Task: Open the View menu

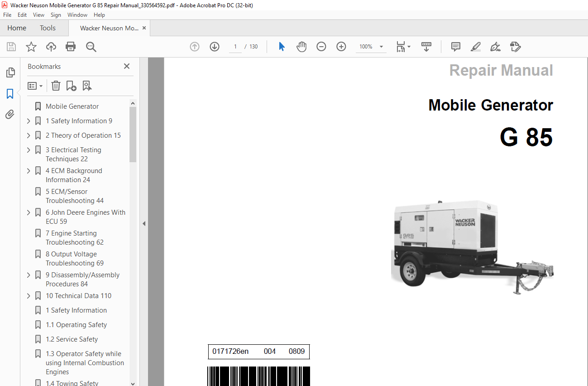Action: pyautogui.click(x=39, y=15)
